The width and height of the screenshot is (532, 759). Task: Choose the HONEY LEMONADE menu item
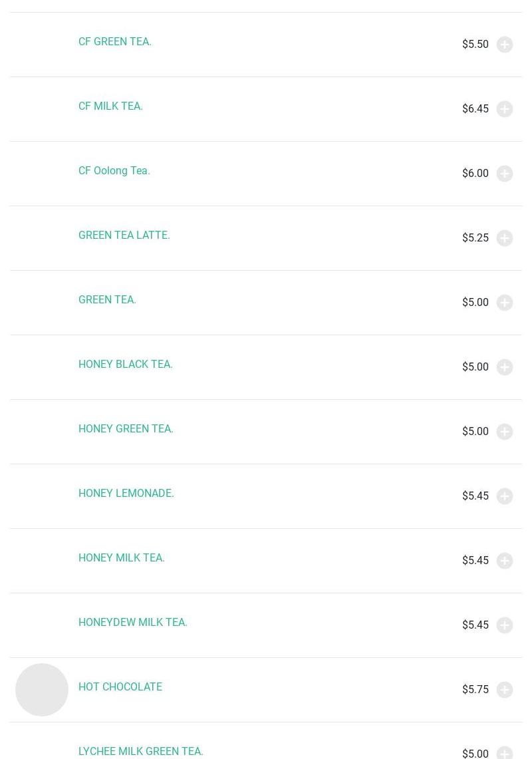click(126, 494)
